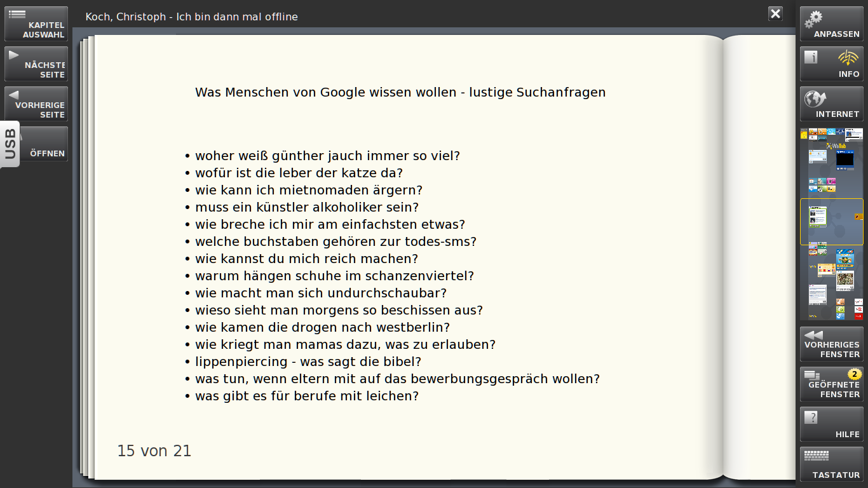Switch to Vorheriges Fenster (previous window)
This screenshot has height=488, width=868.
831,344
